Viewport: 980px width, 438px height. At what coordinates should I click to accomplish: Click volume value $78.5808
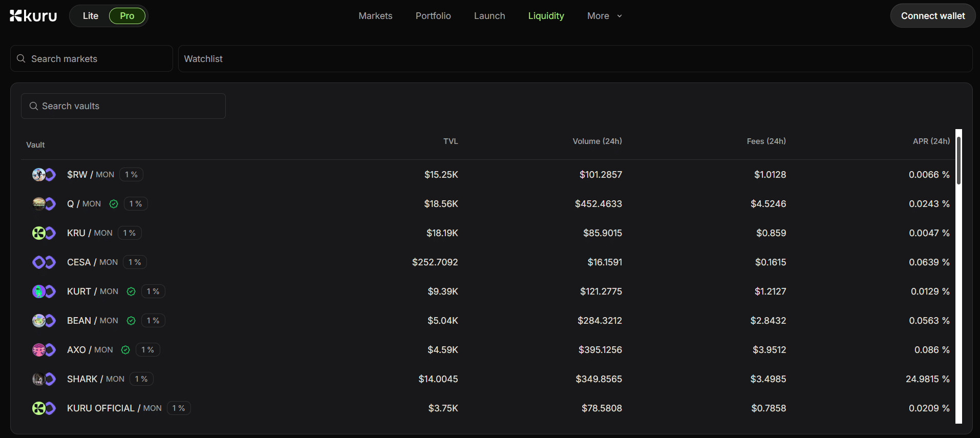pyautogui.click(x=602, y=408)
